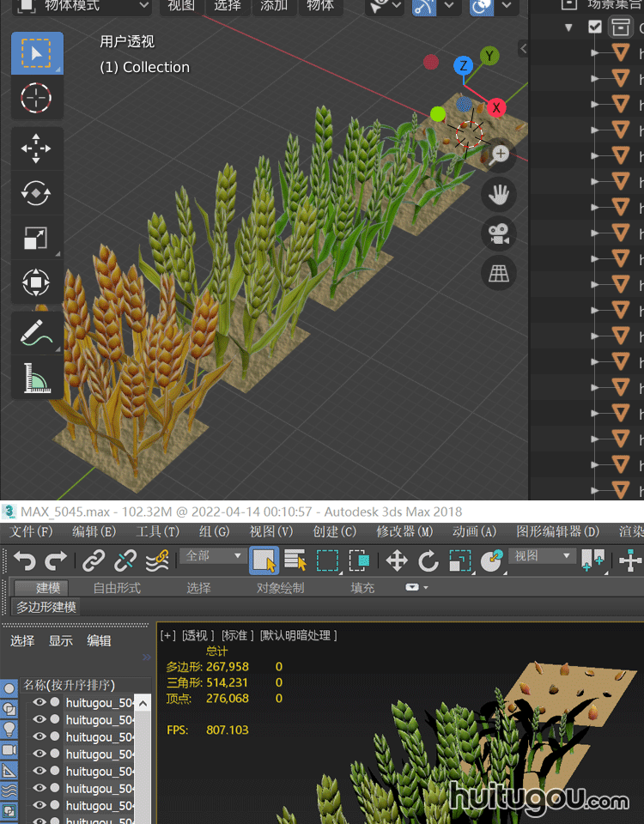Hide the first huitugou object via eye icon
Viewport: 644px width, 824px height.
(39, 702)
